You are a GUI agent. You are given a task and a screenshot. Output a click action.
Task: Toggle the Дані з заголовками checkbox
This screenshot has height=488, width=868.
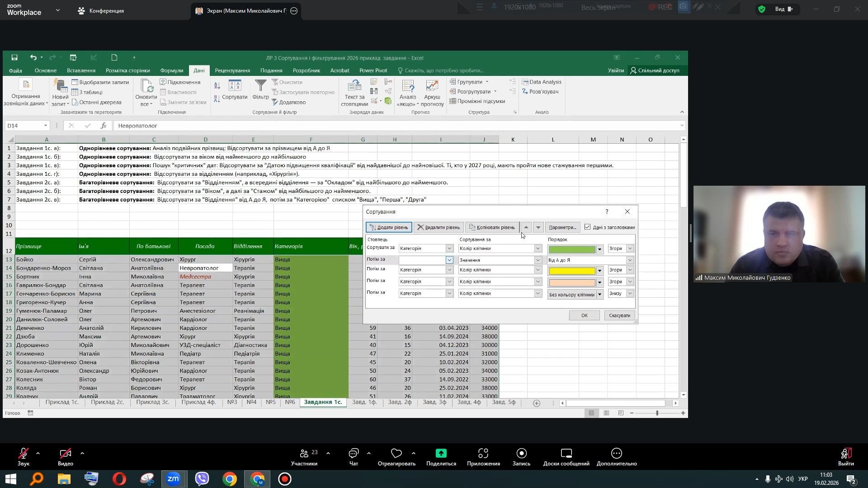pyautogui.click(x=587, y=227)
